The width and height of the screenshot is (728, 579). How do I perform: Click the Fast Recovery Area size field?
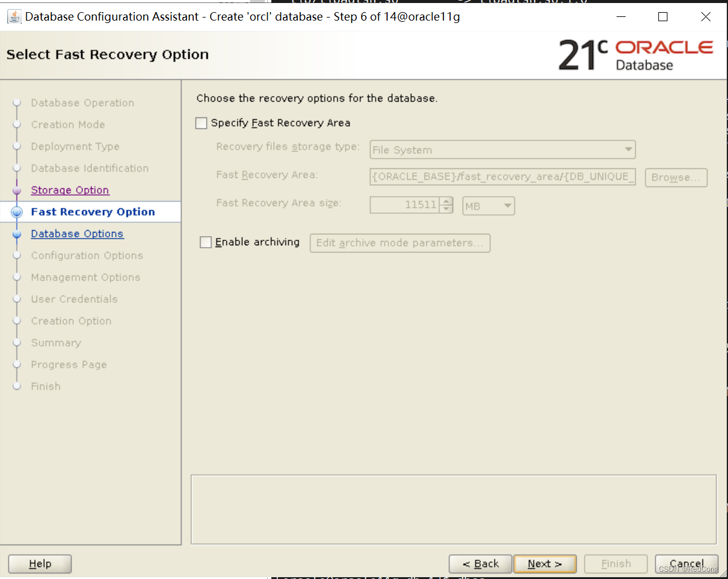tap(405, 205)
